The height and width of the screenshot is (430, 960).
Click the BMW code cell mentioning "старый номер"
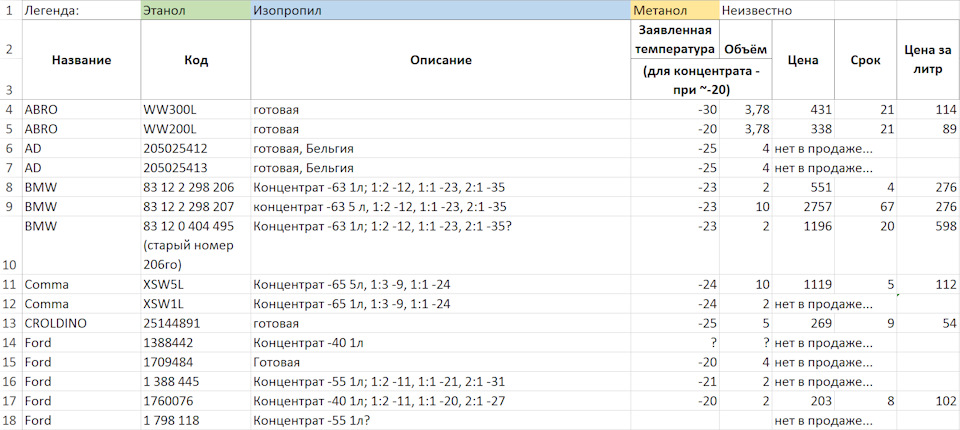click(196, 244)
